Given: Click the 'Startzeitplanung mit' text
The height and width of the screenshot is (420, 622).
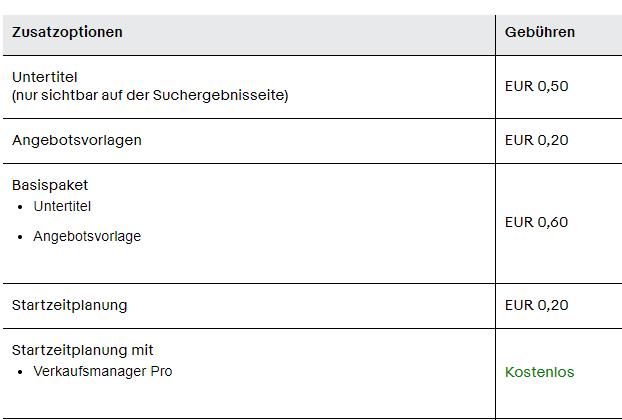Looking at the screenshot, I should pyautogui.click(x=83, y=350).
